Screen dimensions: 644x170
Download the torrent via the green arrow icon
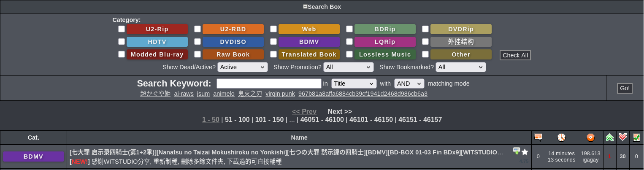pyautogui.click(x=517, y=151)
